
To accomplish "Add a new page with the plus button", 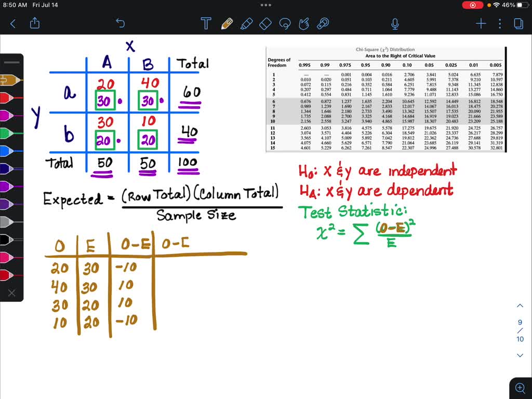I will tap(481, 23).
